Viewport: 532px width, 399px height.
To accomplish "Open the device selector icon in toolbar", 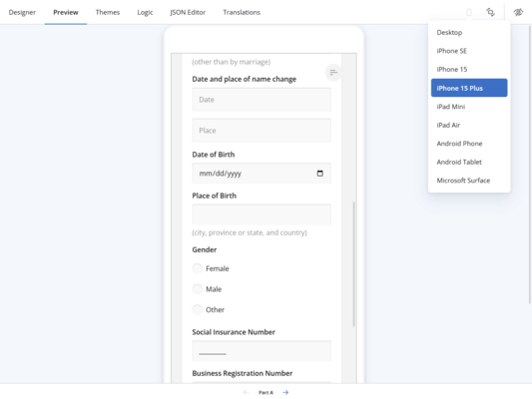I will 469,12.
